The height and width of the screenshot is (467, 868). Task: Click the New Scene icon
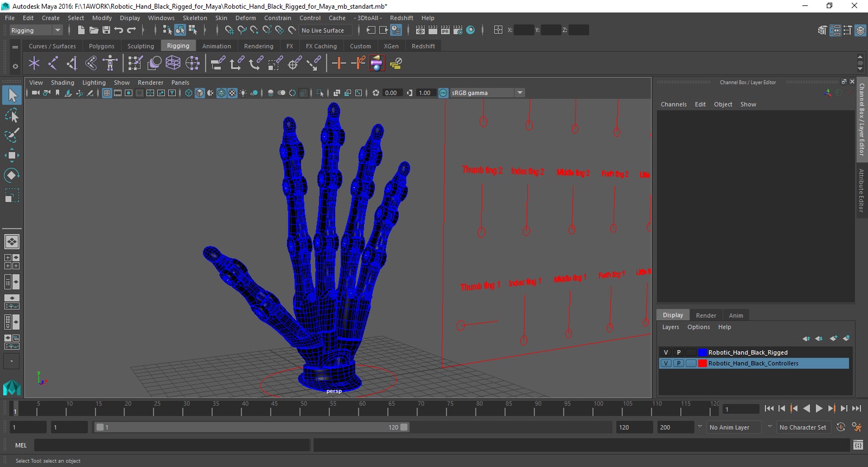tap(81, 30)
